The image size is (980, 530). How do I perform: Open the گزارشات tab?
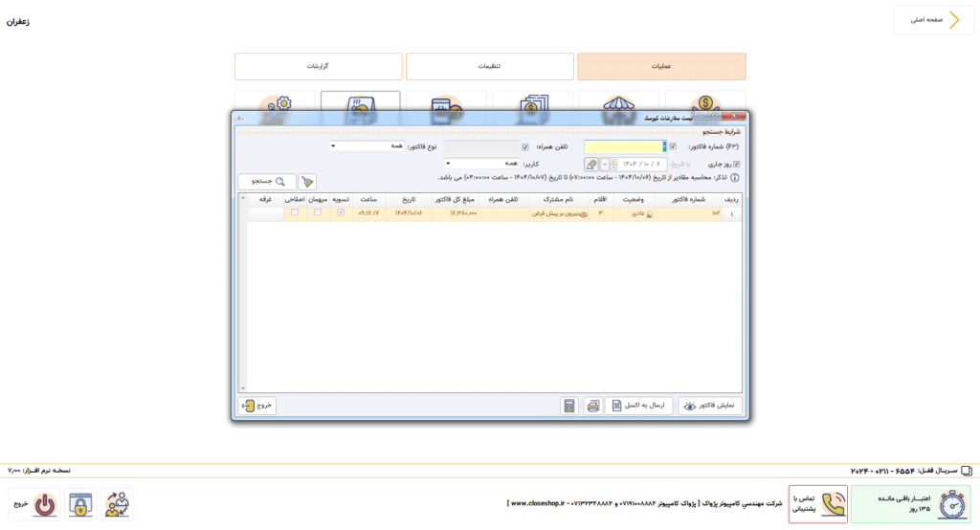pos(318,66)
